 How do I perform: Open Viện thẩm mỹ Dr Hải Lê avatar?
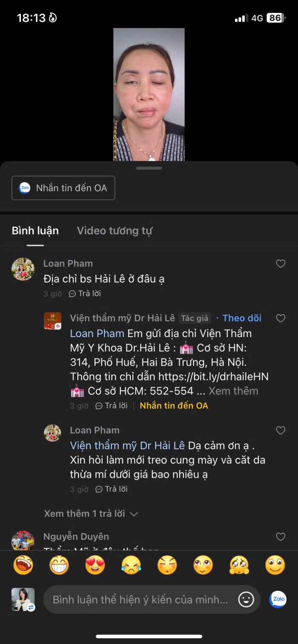tap(52, 321)
